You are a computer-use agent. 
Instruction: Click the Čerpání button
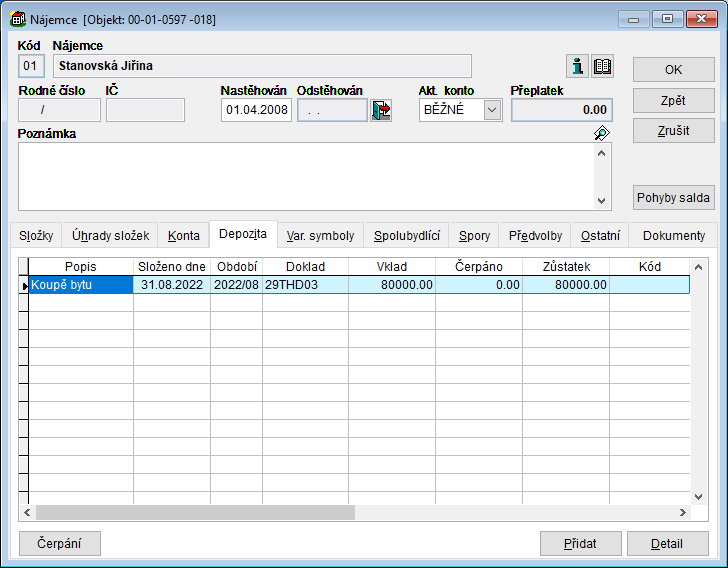pyautogui.click(x=60, y=543)
